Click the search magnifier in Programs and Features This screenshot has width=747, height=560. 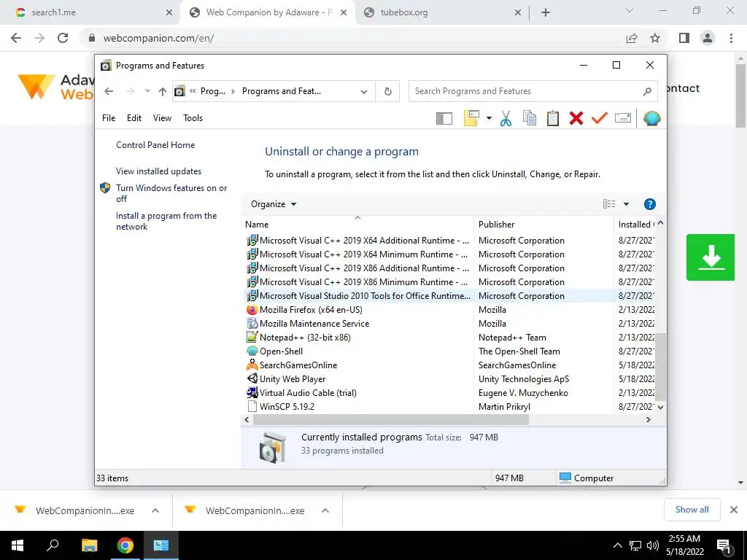647,91
